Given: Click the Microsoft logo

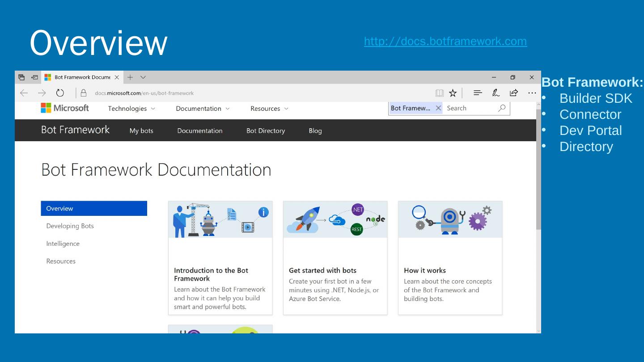Looking at the screenshot, I should (65, 108).
